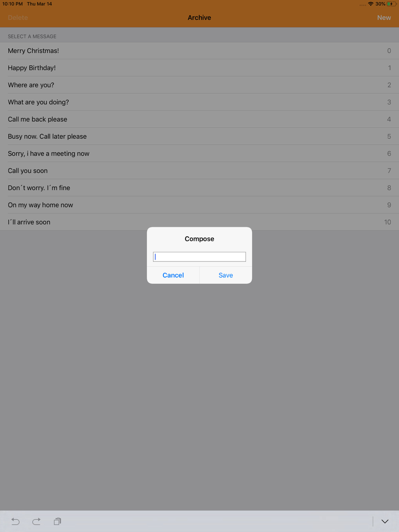The height and width of the screenshot is (532, 399).
Task: Tap the paste clipboard icon
Action: 57,521
